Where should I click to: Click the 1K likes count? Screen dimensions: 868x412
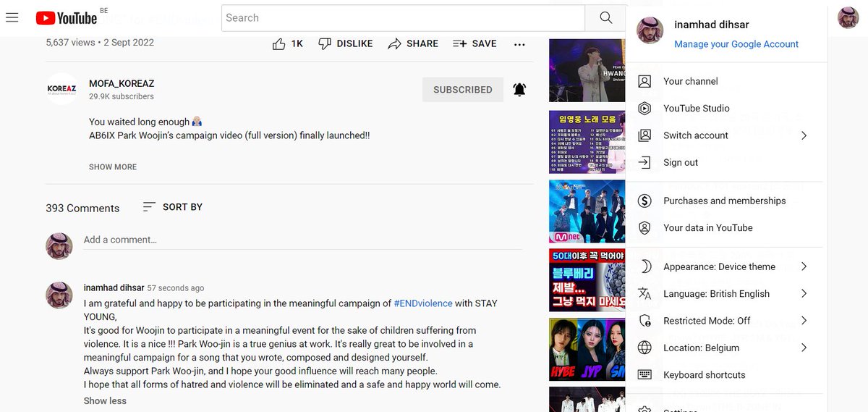pyautogui.click(x=297, y=44)
